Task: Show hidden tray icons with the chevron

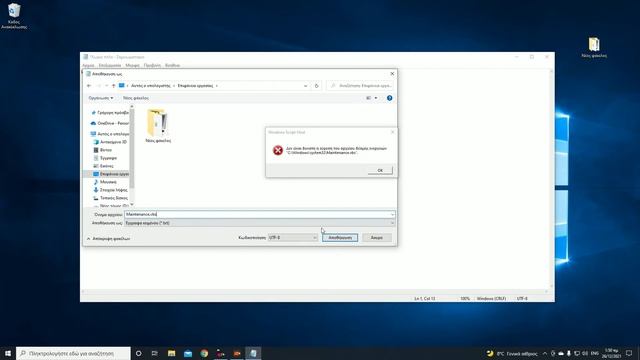Action: [x=544, y=353]
